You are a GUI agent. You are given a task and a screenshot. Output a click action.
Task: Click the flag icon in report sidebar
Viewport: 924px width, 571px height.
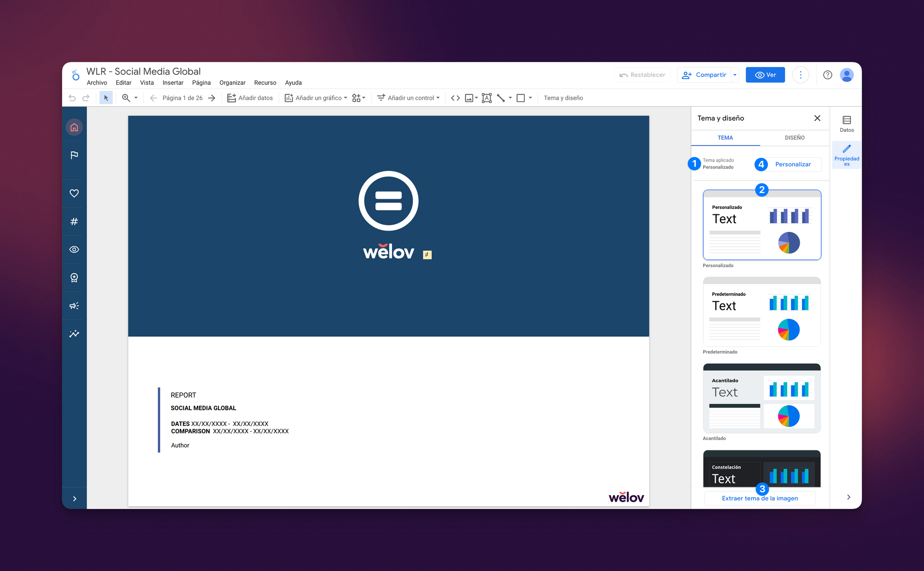[x=74, y=155]
